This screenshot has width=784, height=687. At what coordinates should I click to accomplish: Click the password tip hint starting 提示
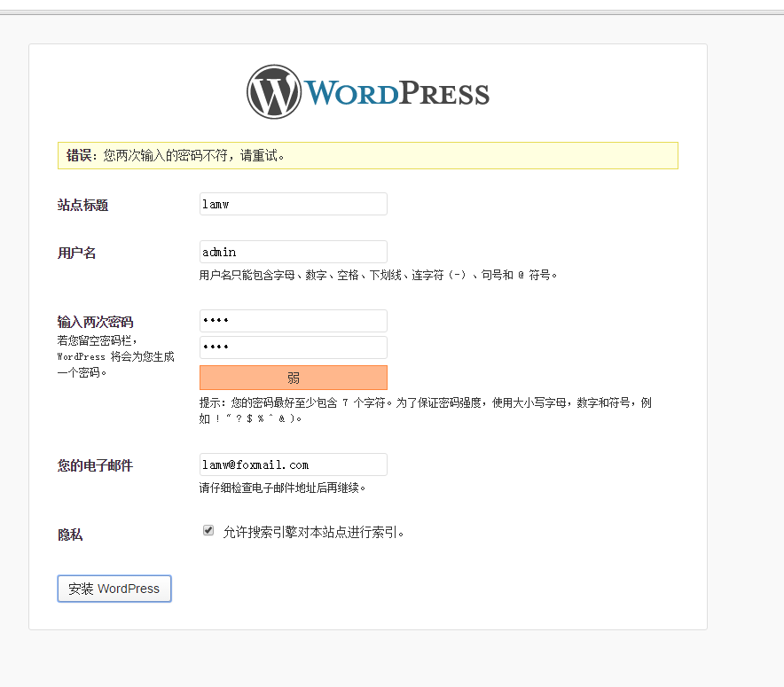[426, 410]
